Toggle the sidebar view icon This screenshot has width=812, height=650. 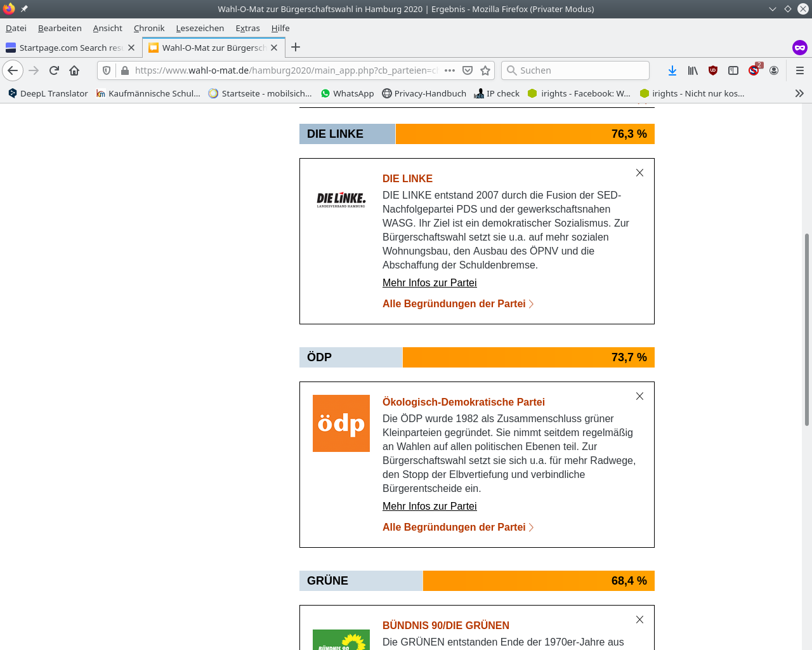(x=733, y=70)
